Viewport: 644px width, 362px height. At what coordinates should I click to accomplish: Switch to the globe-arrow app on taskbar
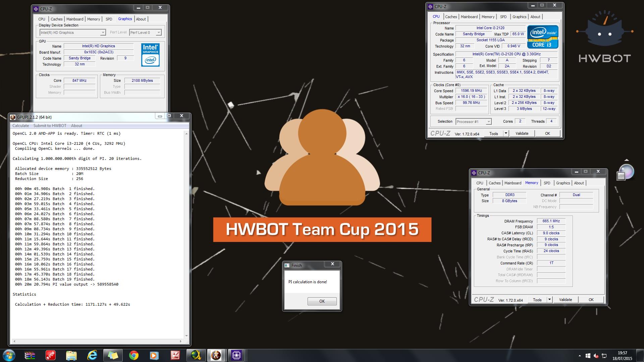pos(196,355)
